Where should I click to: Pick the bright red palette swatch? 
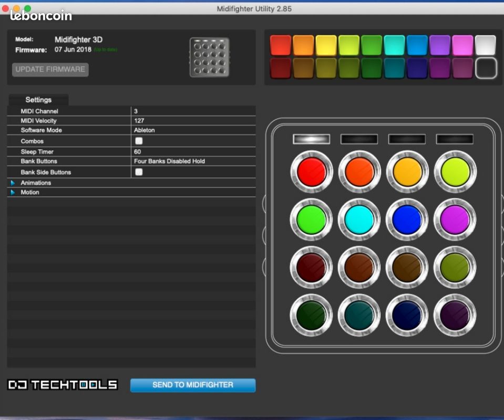[x=281, y=45]
